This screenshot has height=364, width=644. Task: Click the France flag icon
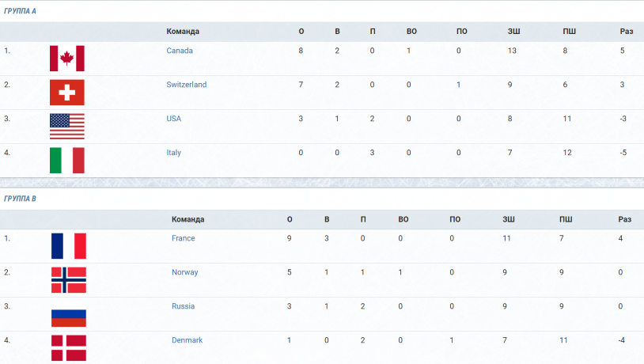[69, 246]
